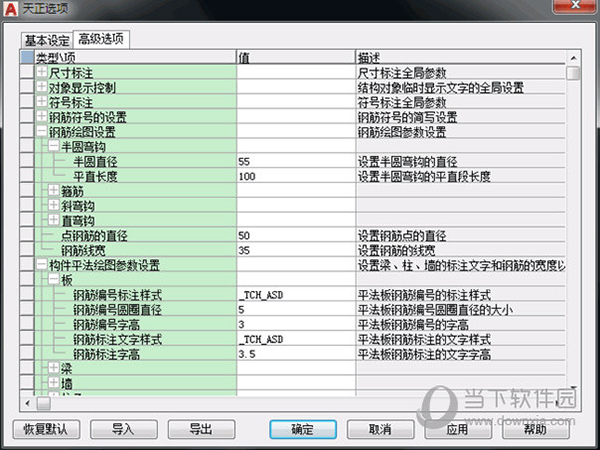Click description text 钢筋符号的简写设置
Image resolution: width=600 pixels, height=450 pixels.
(x=407, y=117)
